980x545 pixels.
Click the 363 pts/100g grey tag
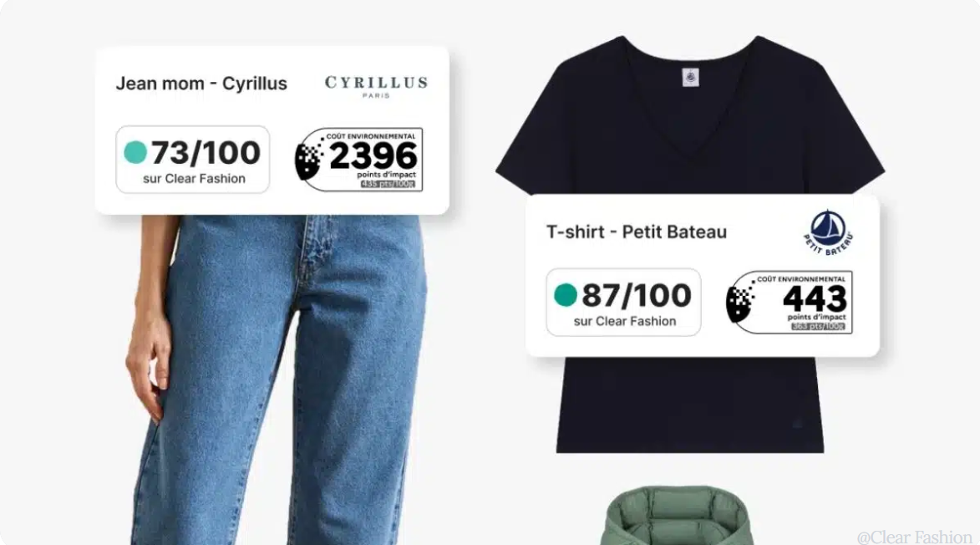pyautogui.click(x=817, y=326)
